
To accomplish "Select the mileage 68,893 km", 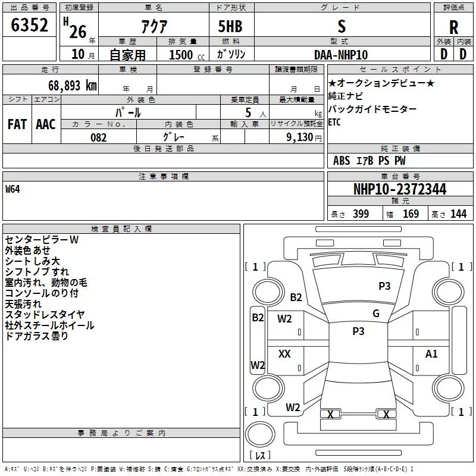I will tap(73, 86).
